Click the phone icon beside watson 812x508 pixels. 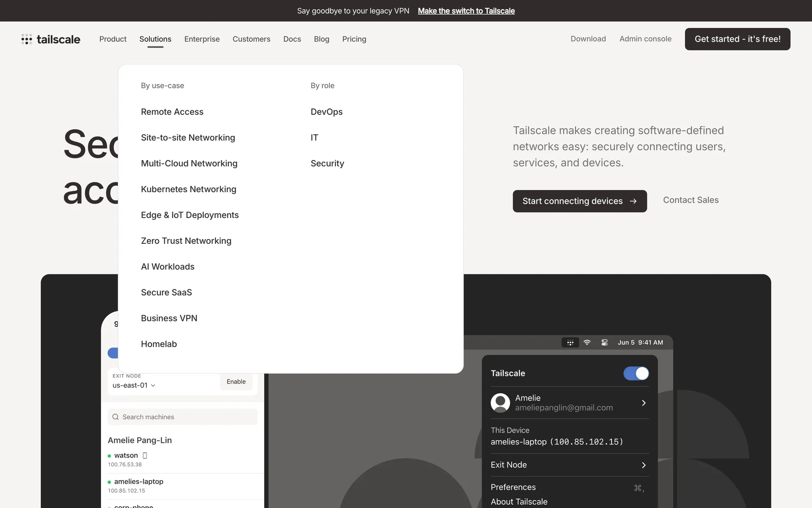[145, 456]
